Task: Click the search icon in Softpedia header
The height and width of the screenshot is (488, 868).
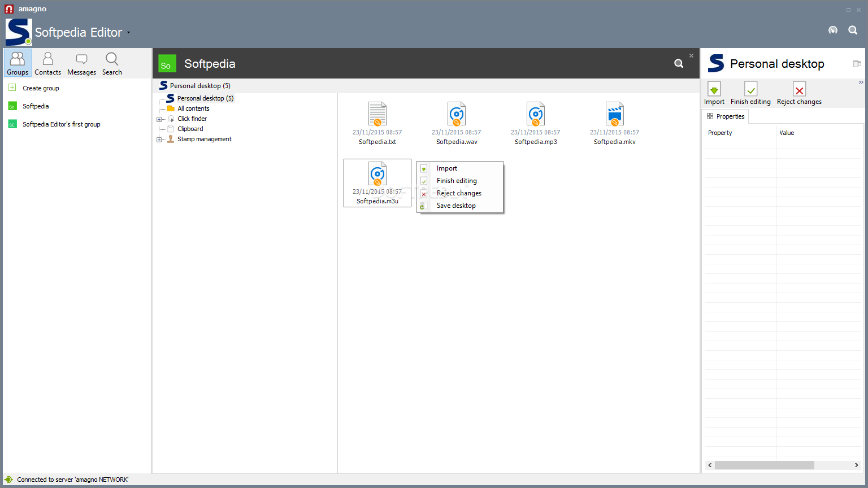Action: tap(679, 63)
